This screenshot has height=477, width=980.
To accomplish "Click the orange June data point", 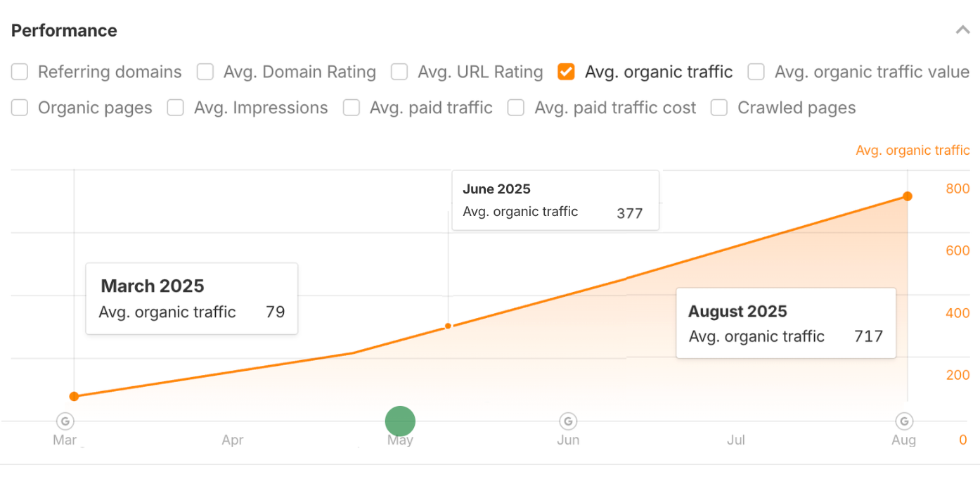I will 448,326.
